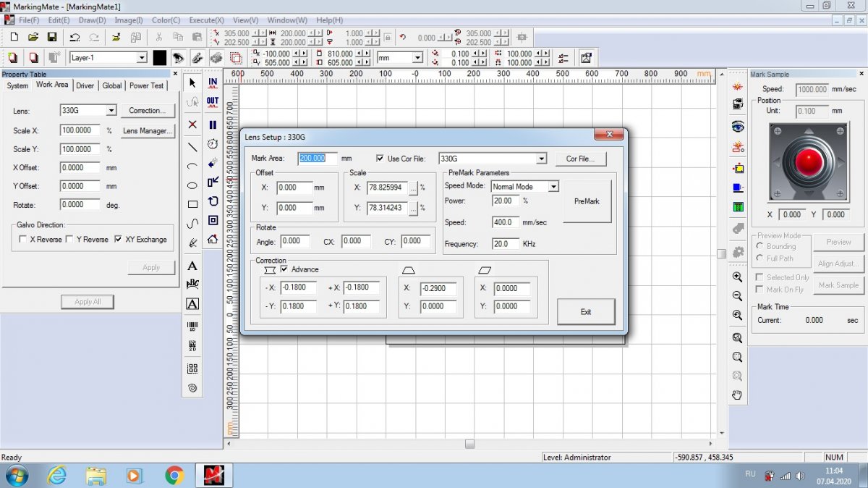
Task: Click the Save file icon
Action: (52, 37)
